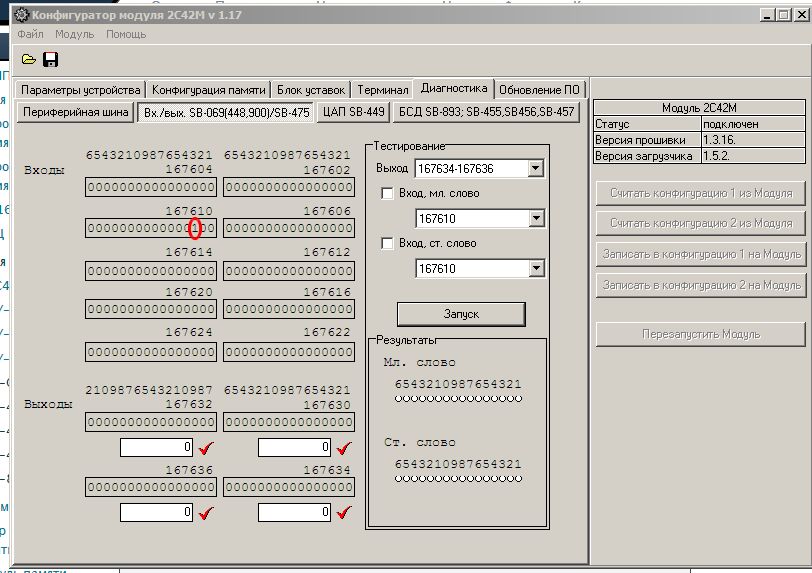The height and width of the screenshot is (573, 812).
Task: Click the output 167632 bit field
Action: 151,422
